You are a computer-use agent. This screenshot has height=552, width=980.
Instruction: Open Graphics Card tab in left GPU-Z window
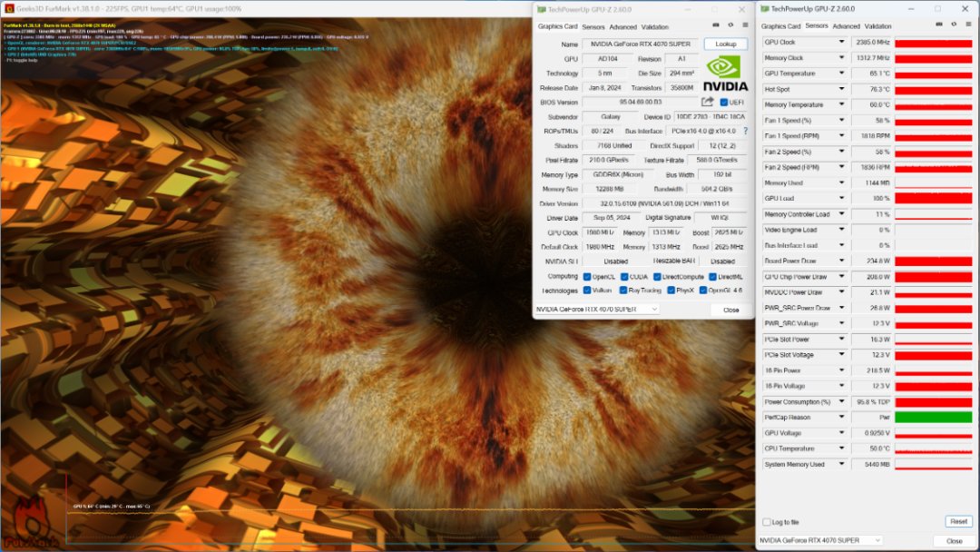point(557,27)
